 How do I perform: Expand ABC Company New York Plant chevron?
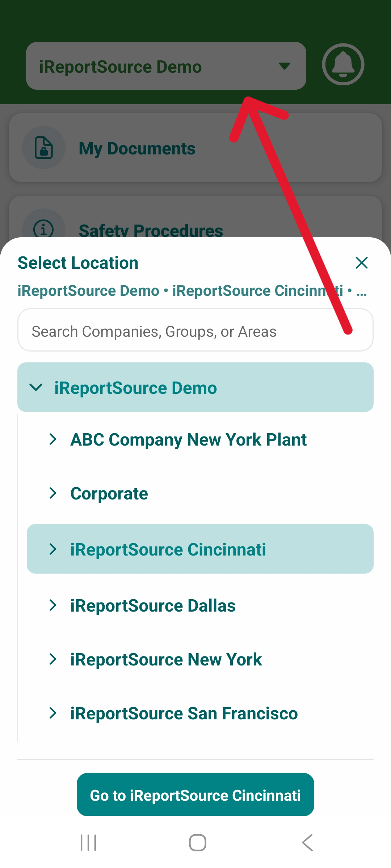point(53,439)
